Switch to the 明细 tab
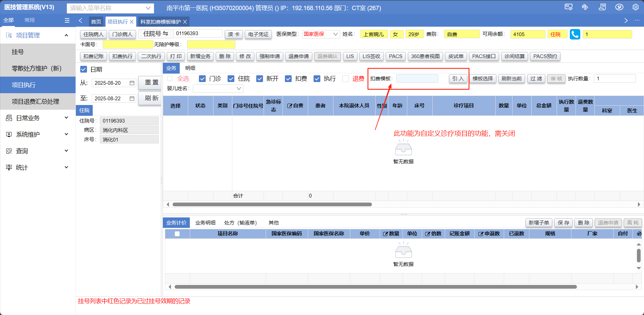The width and height of the screenshot is (644, 315). [x=190, y=68]
